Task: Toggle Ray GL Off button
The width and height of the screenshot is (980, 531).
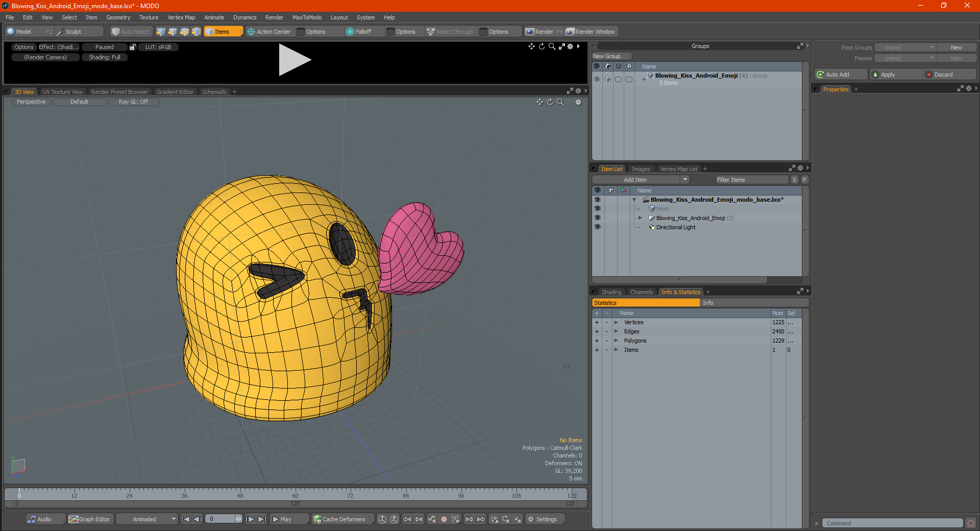Action: [134, 102]
